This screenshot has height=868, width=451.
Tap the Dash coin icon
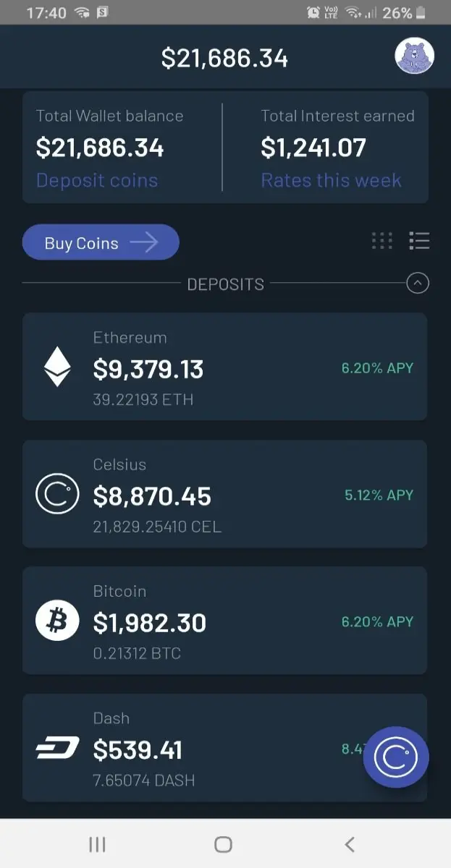pos(57,749)
